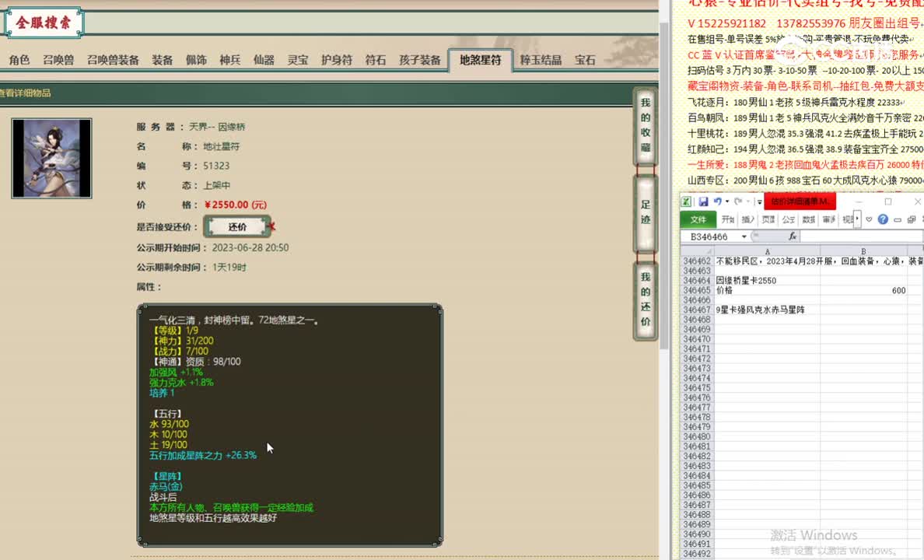
Task: Expand the Quick Access Toolbar customize arrow
Action: (x=759, y=201)
